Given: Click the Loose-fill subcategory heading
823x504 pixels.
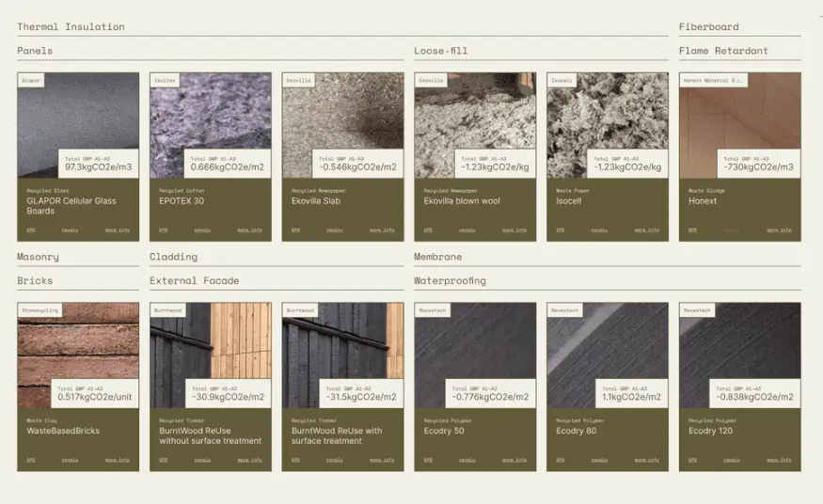Looking at the screenshot, I should click(440, 51).
